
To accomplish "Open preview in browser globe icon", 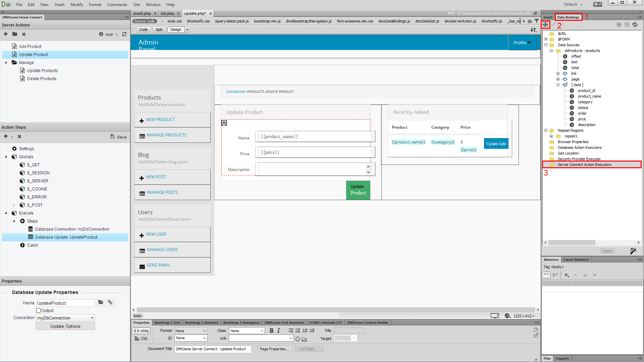I will coord(507,316).
